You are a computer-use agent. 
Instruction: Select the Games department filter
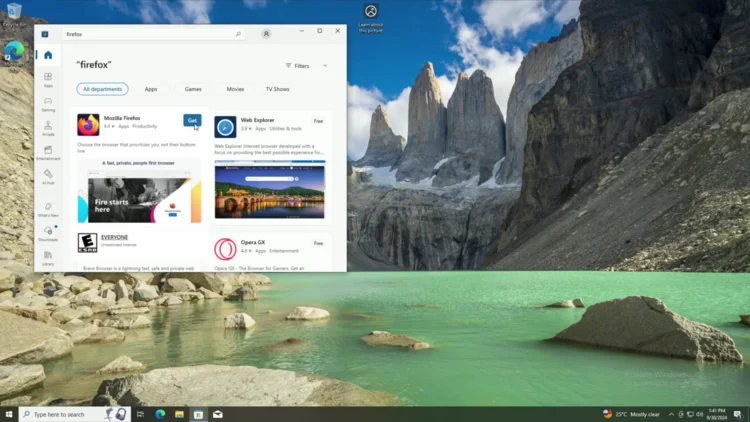click(x=193, y=89)
